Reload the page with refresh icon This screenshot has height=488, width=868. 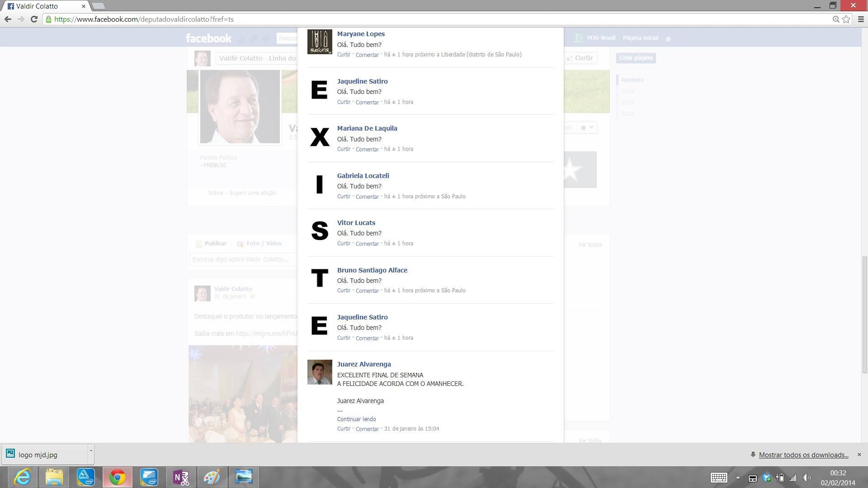point(34,19)
